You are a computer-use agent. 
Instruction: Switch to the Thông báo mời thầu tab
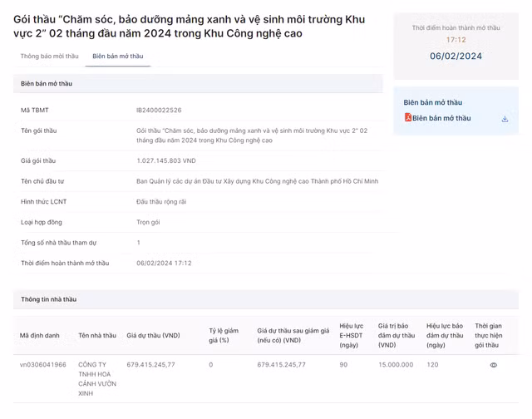(49, 57)
